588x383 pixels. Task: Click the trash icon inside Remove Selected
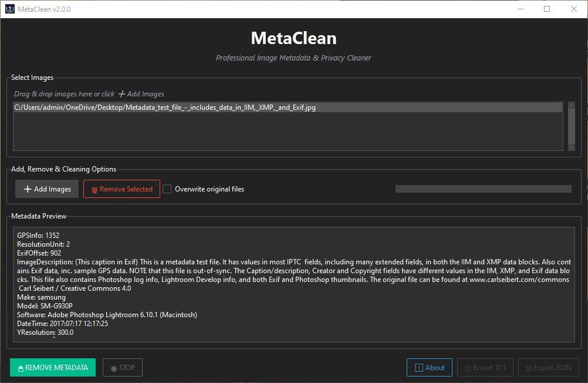(x=94, y=189)
